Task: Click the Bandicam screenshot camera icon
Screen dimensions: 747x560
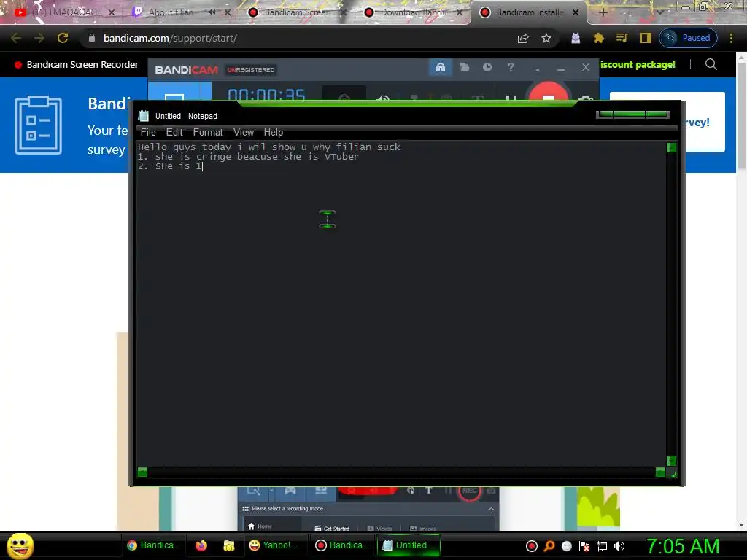Action: (x=586, y=98)
